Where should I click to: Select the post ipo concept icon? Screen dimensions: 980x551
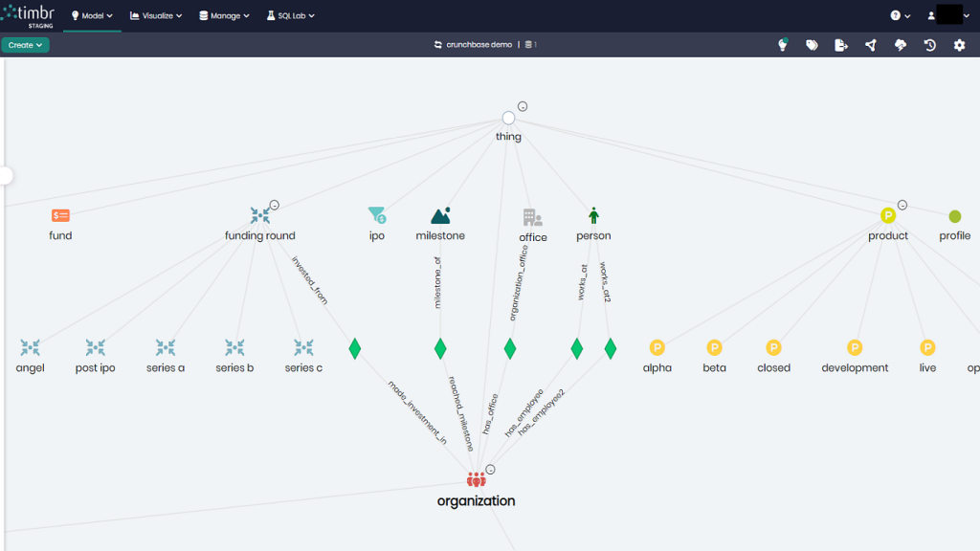(95, 348)
